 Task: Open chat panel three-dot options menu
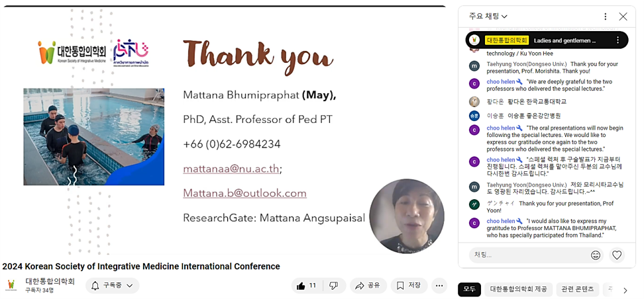(x=605, y=17)
